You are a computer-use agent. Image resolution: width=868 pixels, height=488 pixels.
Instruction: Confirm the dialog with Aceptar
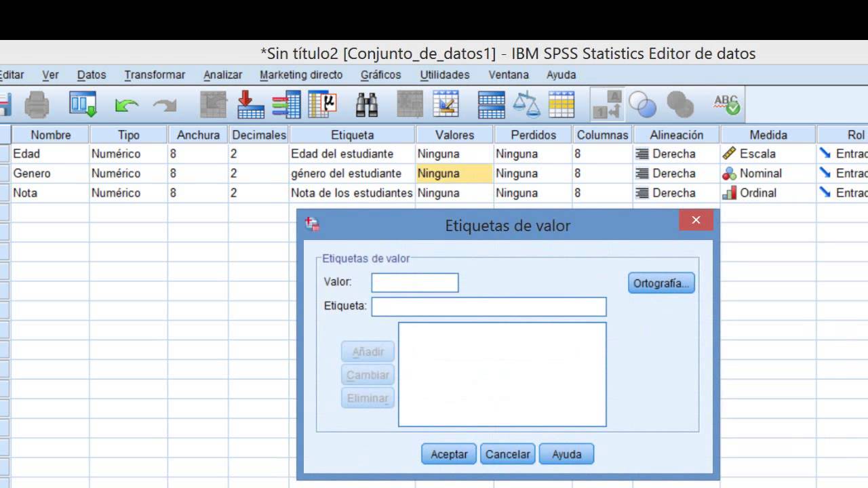coord(449,454)
